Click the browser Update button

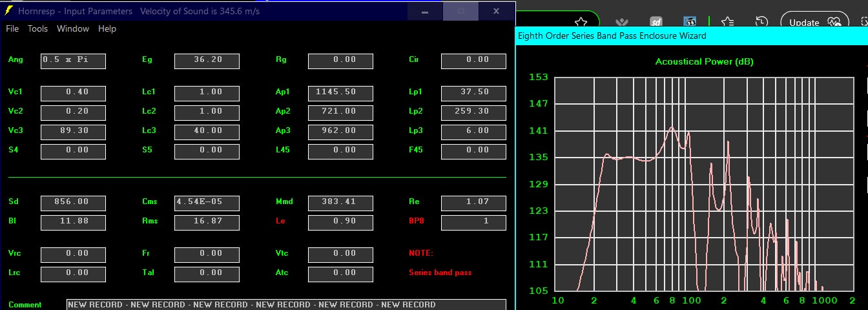pos(814,22)
